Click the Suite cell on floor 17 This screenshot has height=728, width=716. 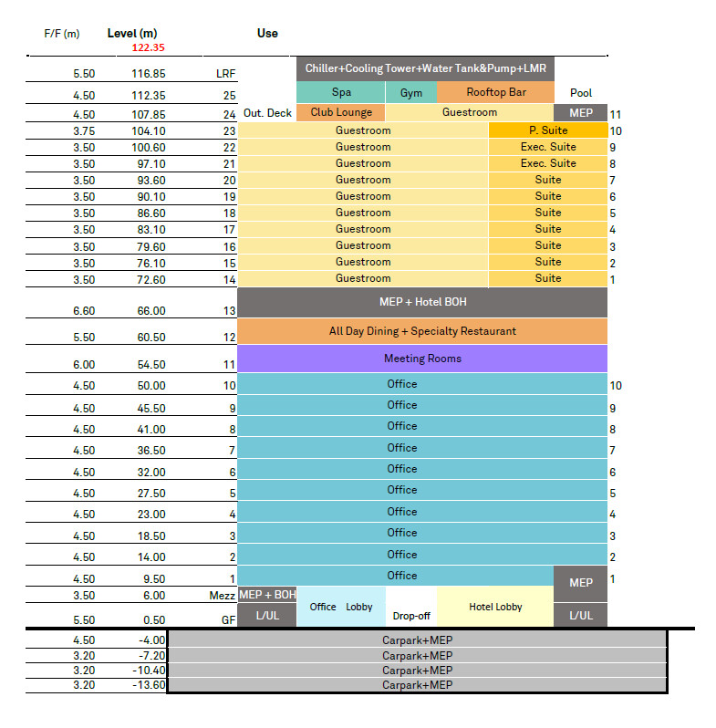548,229
